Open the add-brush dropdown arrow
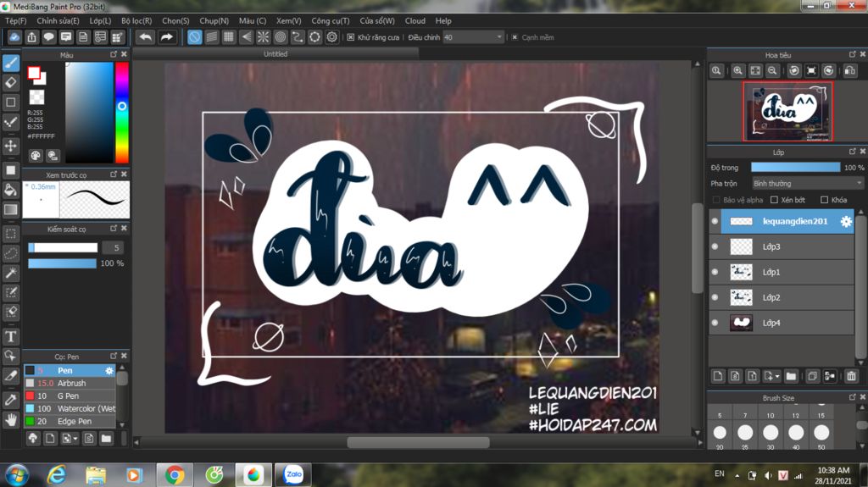The height and width of the screenshot is (487, 868). point(75,439)
